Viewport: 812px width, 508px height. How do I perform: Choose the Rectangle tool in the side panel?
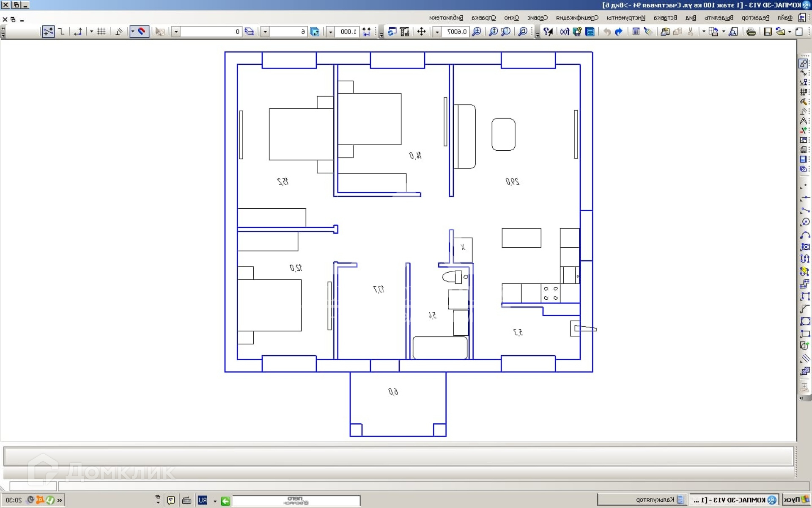point(805,334)
